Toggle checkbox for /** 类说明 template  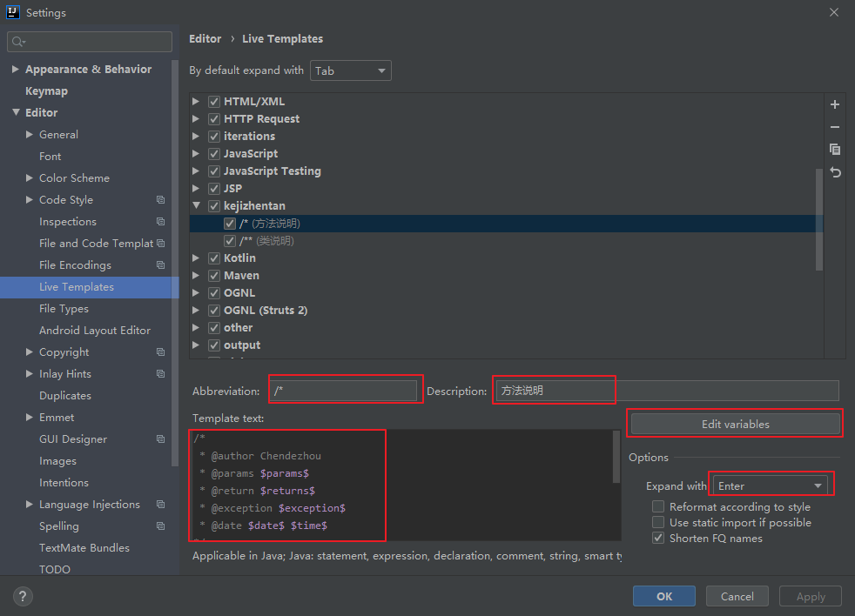[x=230, y=241]
